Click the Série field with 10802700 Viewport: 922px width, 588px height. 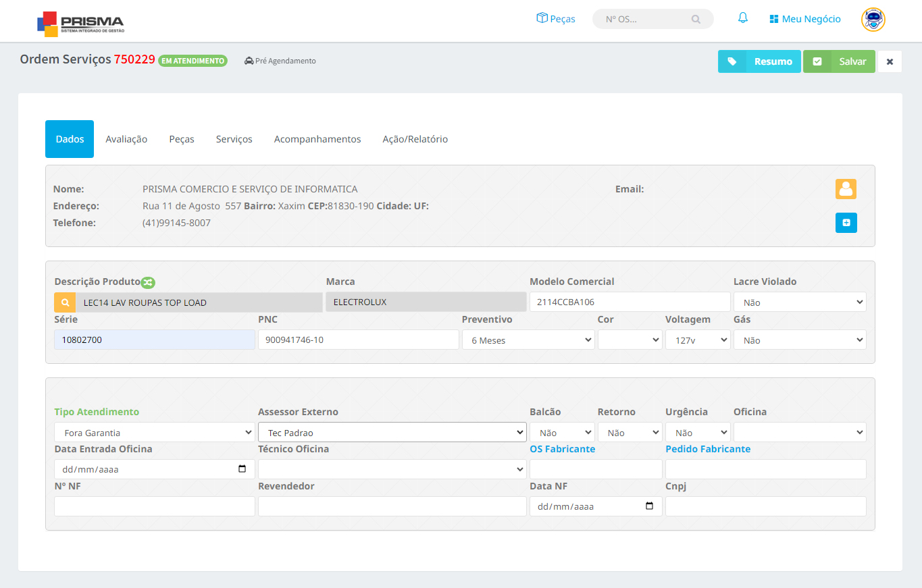coord(155,340)
